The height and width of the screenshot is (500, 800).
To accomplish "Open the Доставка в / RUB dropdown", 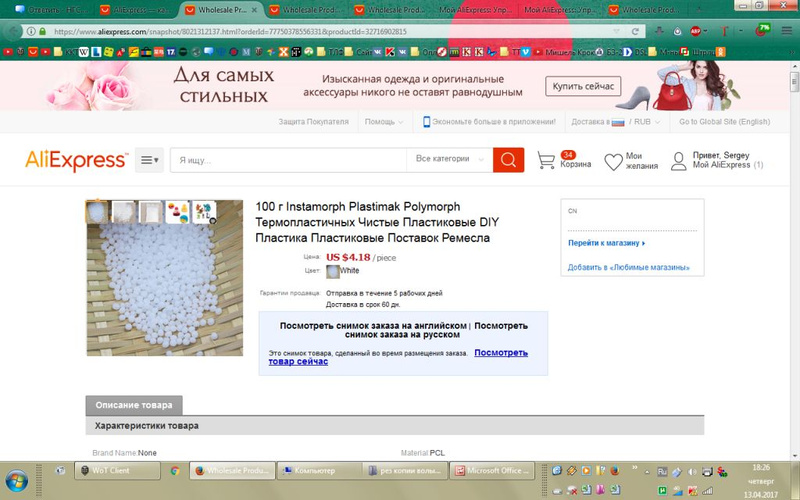I will click(x=616, y=122).
